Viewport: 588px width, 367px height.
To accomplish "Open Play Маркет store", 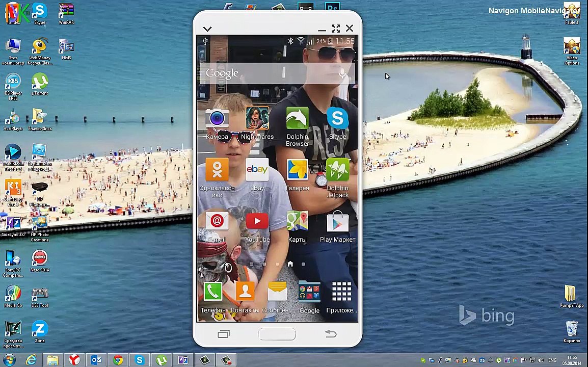I will point(337,221).
